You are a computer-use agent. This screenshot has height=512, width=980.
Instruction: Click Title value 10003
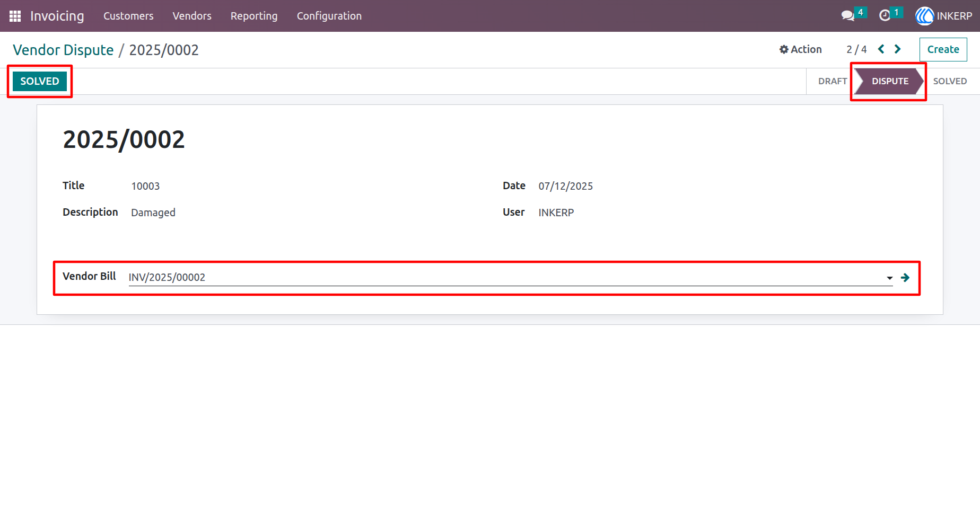pyautogui.click(x=145, y=186)
